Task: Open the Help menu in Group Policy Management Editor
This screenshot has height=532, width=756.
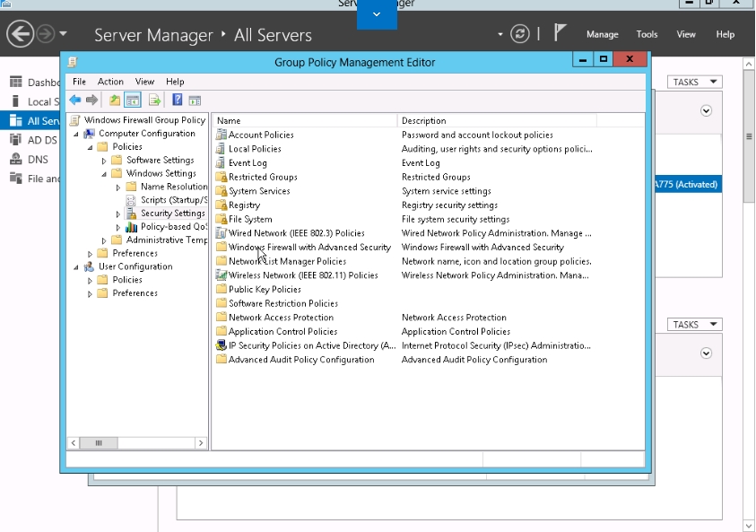Action: pos(175,82)
